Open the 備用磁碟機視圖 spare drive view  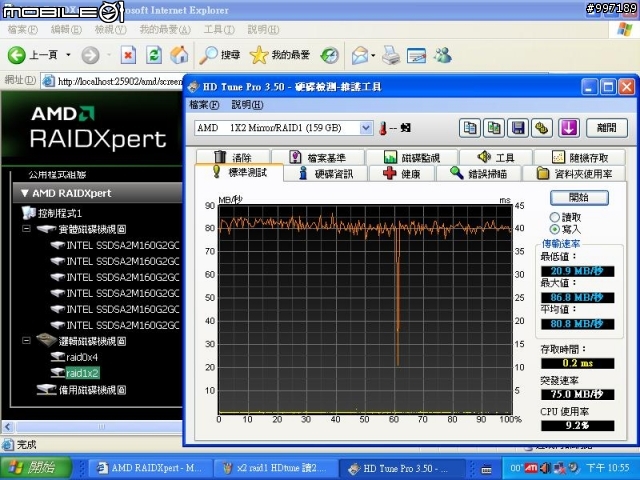81,390
